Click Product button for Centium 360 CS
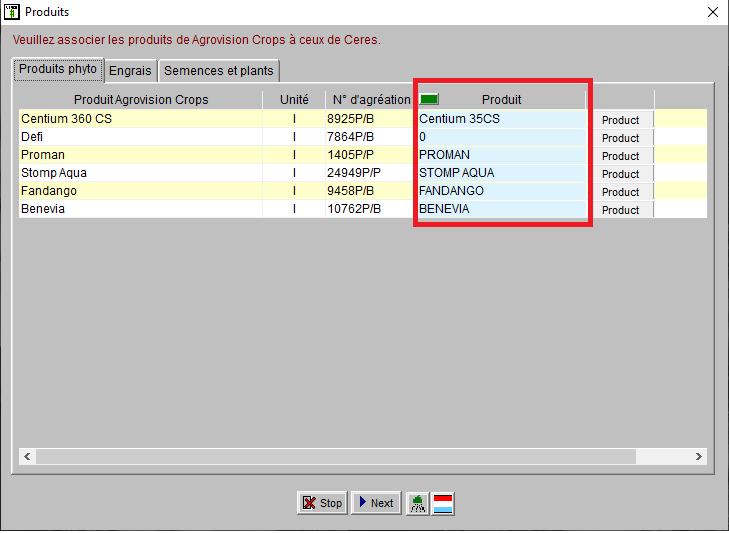 click(621, 120)
